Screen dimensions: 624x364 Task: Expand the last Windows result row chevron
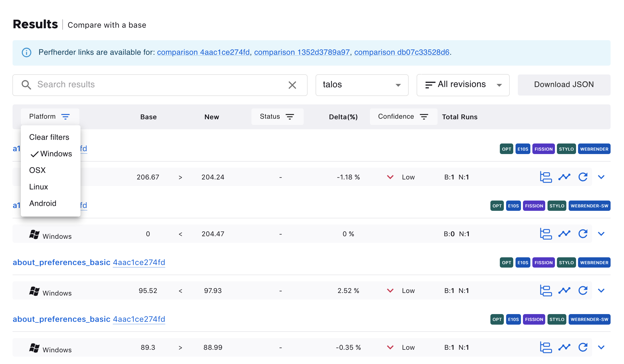coord(601,347)
